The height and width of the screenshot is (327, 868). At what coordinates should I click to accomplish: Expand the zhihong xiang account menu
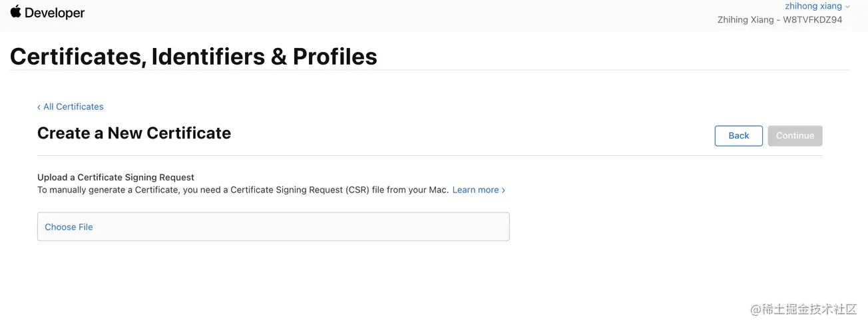tap(813, 6)
